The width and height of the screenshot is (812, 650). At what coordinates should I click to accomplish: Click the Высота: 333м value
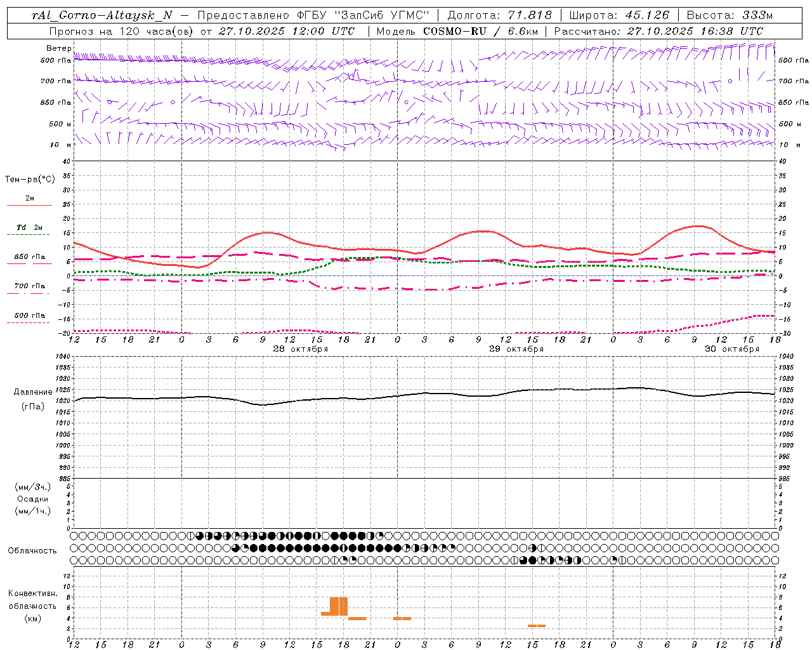[x=730, y=15]
